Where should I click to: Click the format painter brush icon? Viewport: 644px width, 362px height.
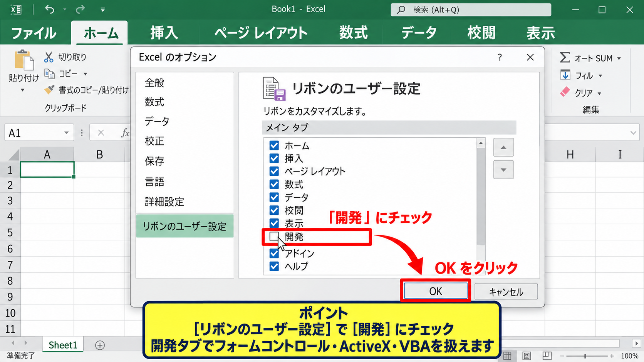(x=49, y=90)
